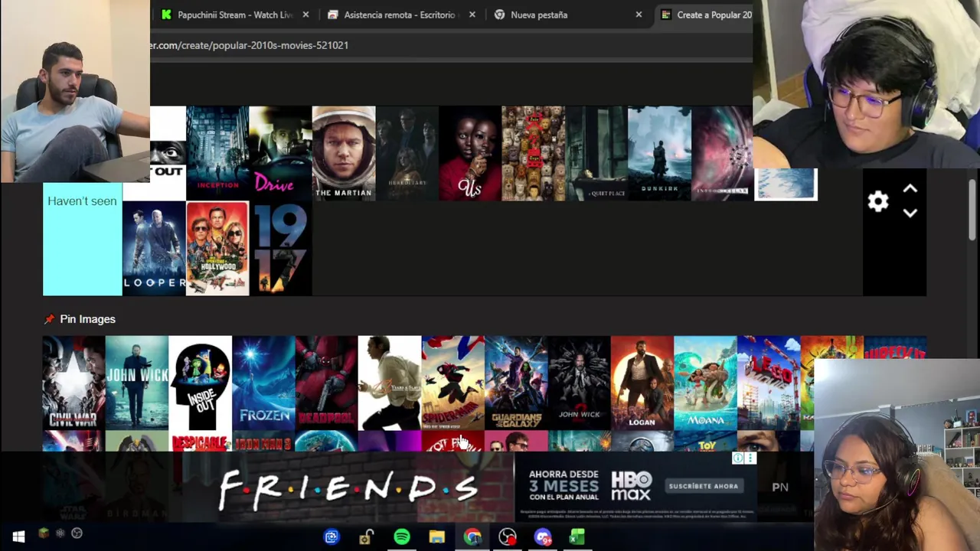Select Once Upon a Time in Hollywood poster

click(x=217, y=248)
